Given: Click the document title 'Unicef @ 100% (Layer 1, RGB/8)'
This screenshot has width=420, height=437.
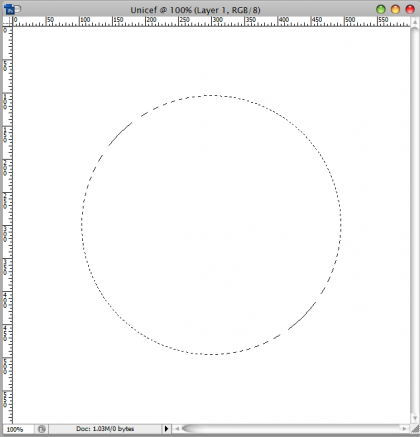Looking at the screenshot, I should (x=195, y=10).
